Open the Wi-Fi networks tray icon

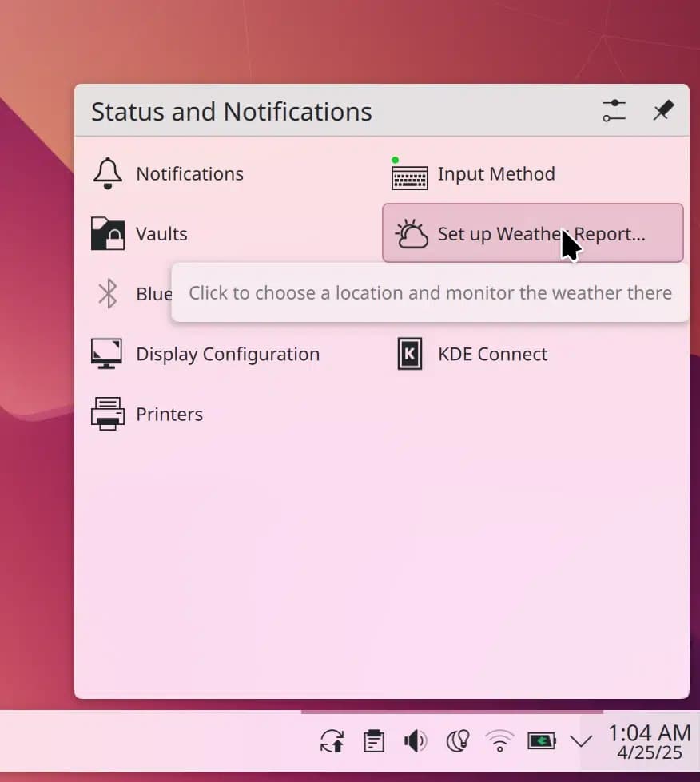pos(499,740)
